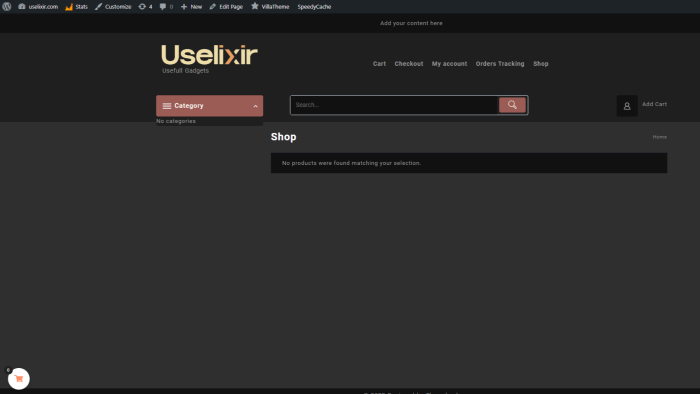Click the magnifier search button

coord(512,105)
